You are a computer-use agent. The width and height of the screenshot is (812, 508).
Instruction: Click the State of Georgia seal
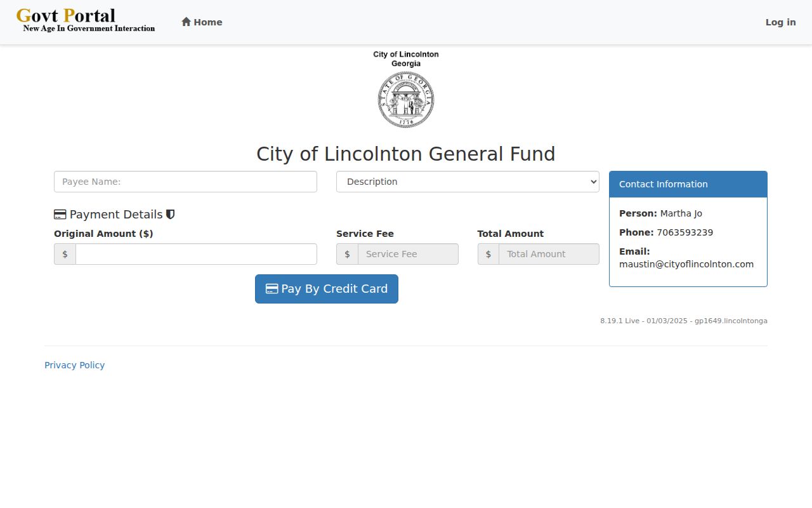pyautogui.click(x=406, y=100)
